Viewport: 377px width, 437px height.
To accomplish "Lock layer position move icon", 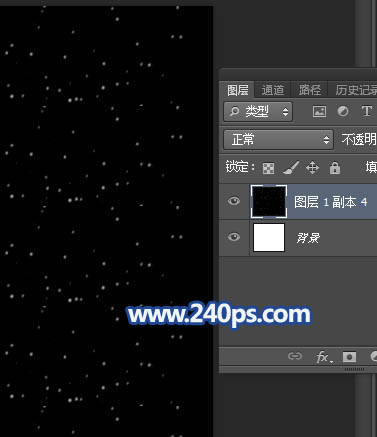I will [x=312, y=168].
